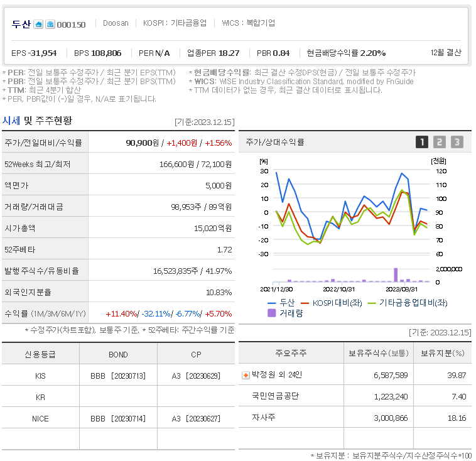Select the 52-week range 166,600원 / 72,100원
This screenshot has height=461, width=476.
coord(195,165)
